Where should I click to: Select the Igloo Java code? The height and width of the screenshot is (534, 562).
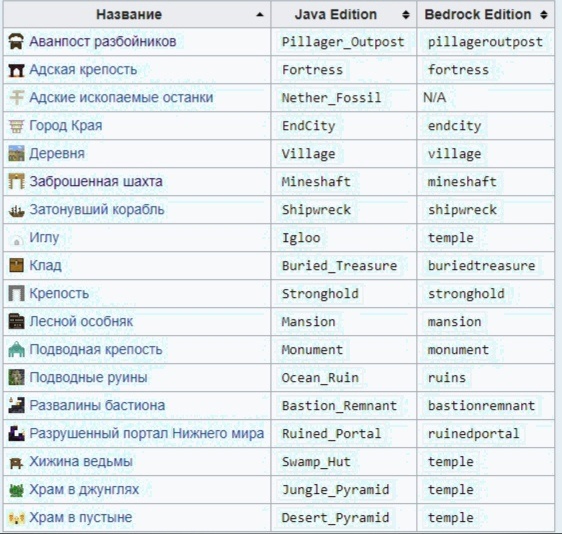pos(301,238)
